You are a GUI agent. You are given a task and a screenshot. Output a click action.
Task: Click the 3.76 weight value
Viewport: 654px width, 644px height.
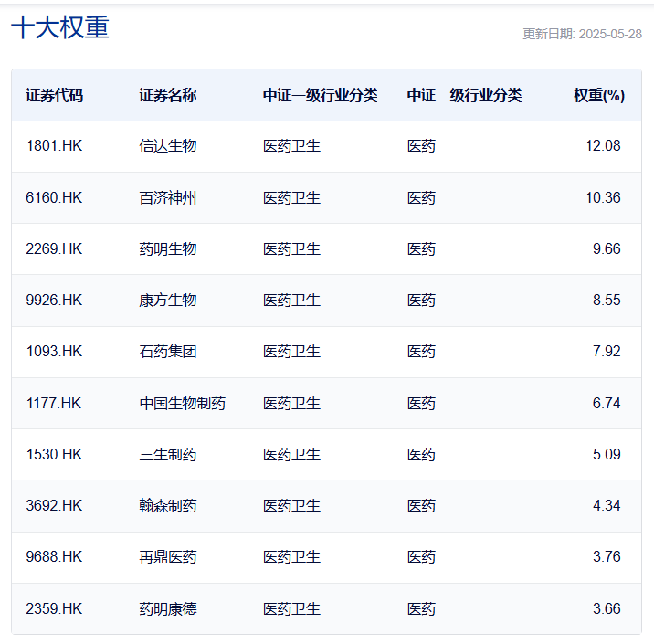(607, 557)
